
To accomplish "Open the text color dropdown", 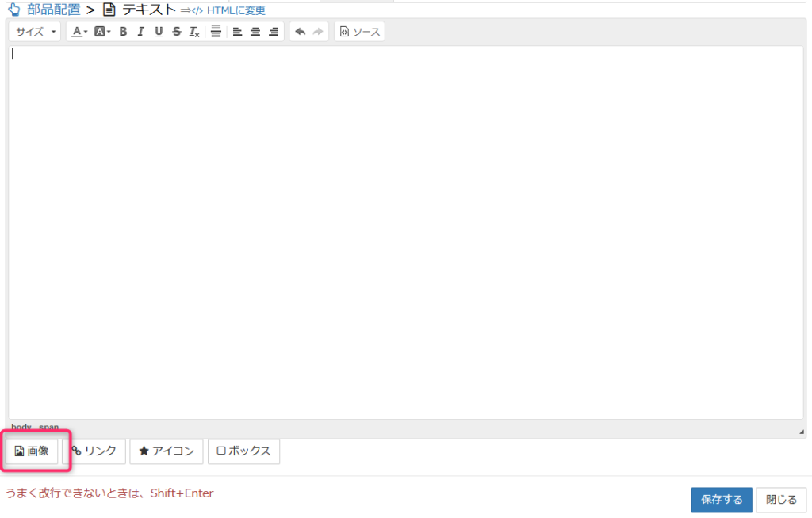I will pyautogui.click(x=79, y=32).
